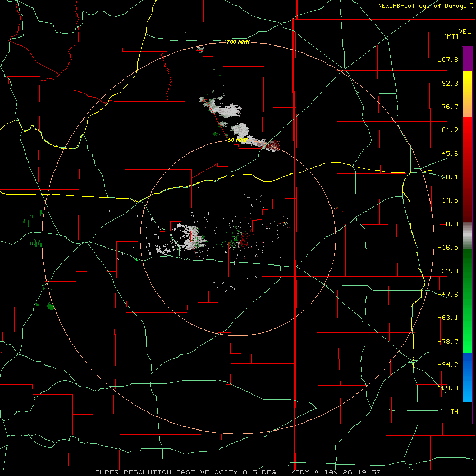Select the -47.6 legend value

coord(448,295)
